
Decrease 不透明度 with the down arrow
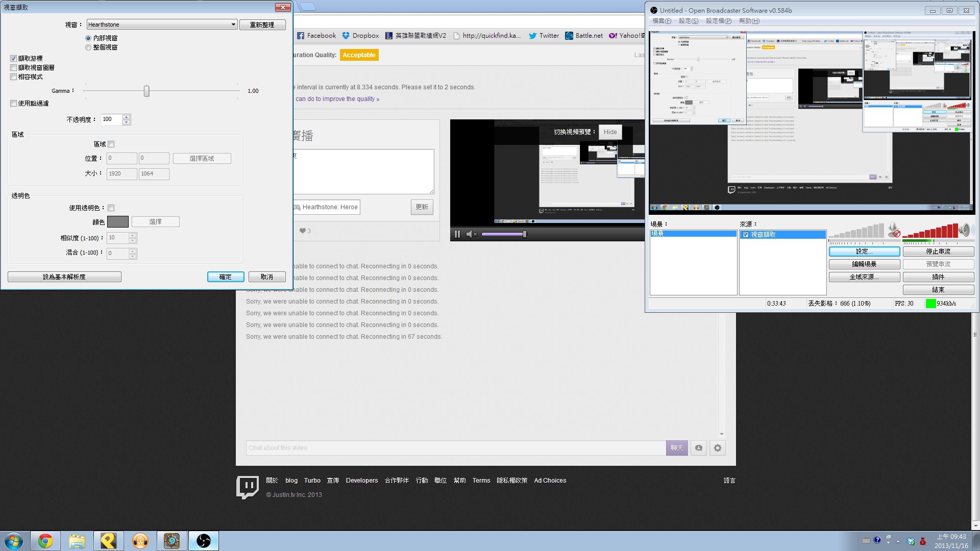coord(127,122)
